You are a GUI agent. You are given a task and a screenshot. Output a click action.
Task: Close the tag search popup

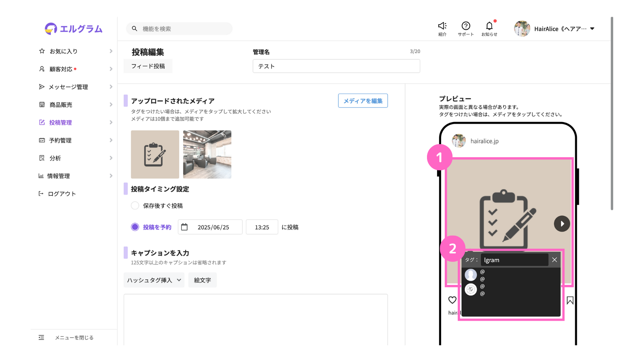coord(554,260)
